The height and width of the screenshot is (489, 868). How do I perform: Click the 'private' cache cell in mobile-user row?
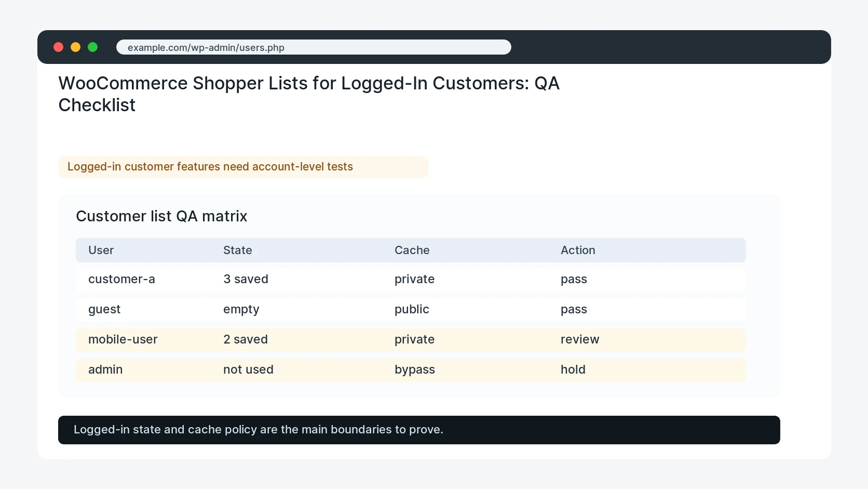tap(414, 340)
